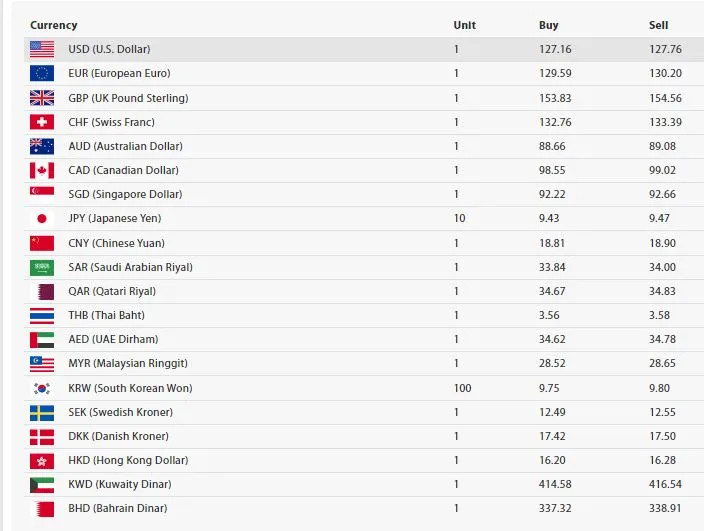Click the Buy column header

click(x=549, y=25)
